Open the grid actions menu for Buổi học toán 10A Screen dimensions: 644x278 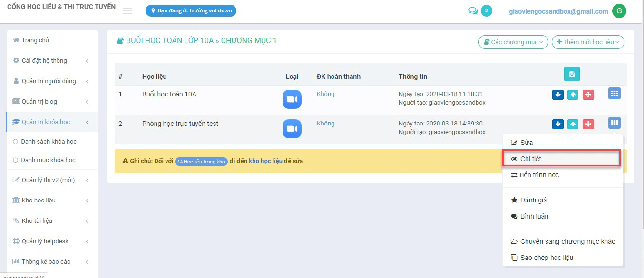pos(614,94)
